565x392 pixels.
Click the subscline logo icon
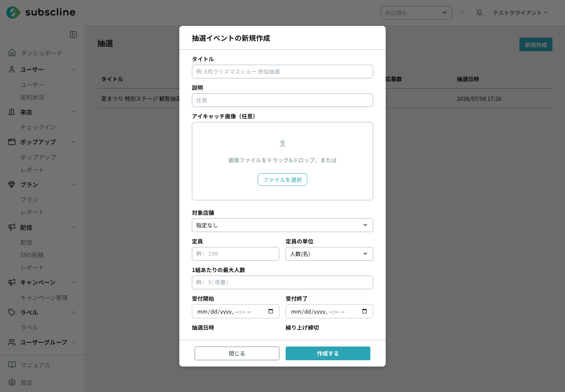13,13
